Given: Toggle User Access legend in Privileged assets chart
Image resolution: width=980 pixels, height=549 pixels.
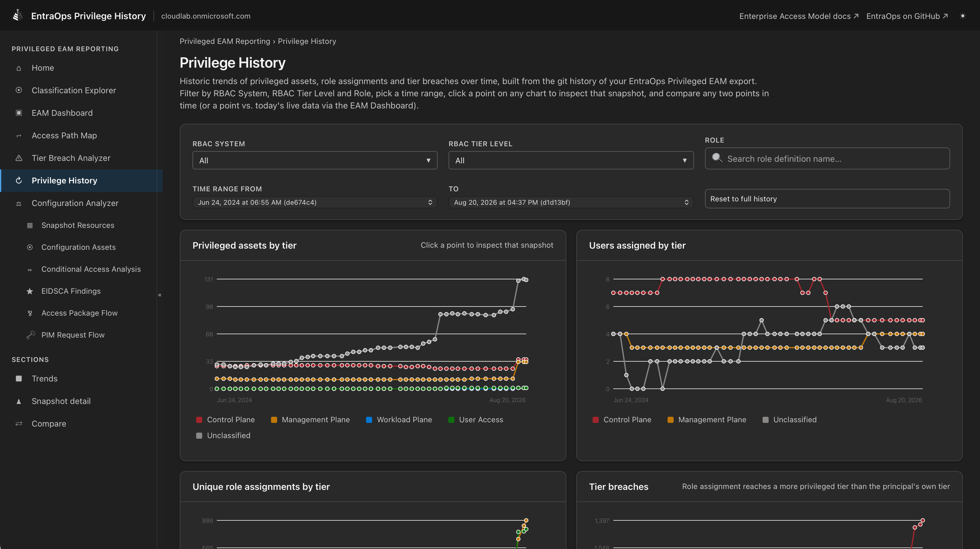Looking at the screenshot, I should pyautogui.click(x=476, y=420).
